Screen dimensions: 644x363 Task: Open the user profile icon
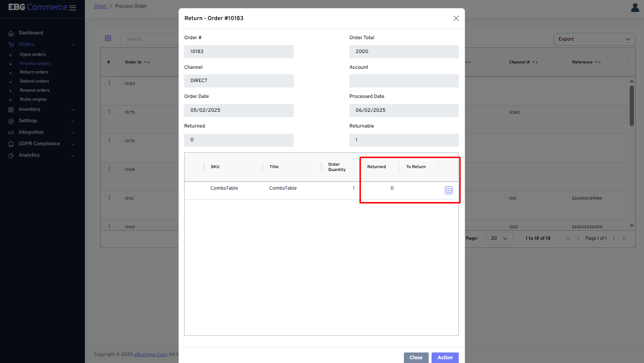pos(635,8)
